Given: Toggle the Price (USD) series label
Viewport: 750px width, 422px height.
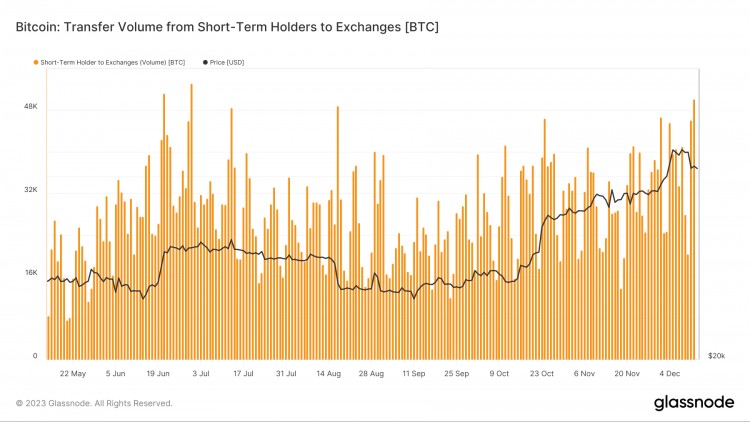Looking at the screenshot, I should 227,62.
